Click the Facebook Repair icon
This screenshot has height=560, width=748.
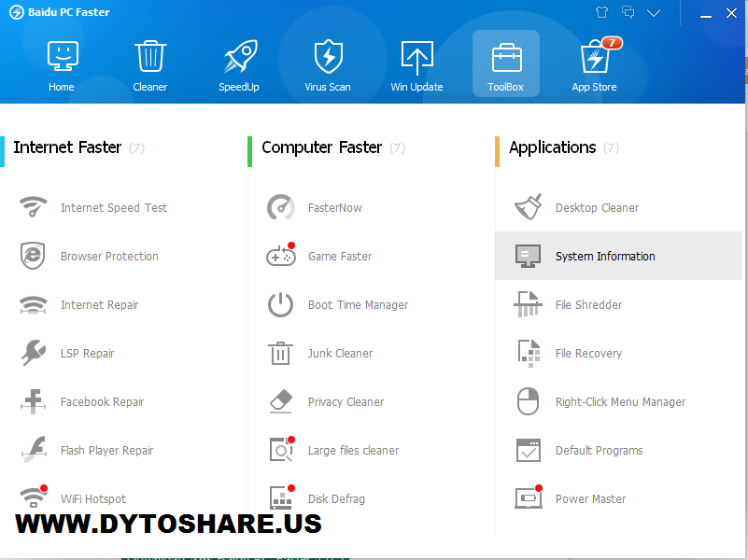coord(33,401)
